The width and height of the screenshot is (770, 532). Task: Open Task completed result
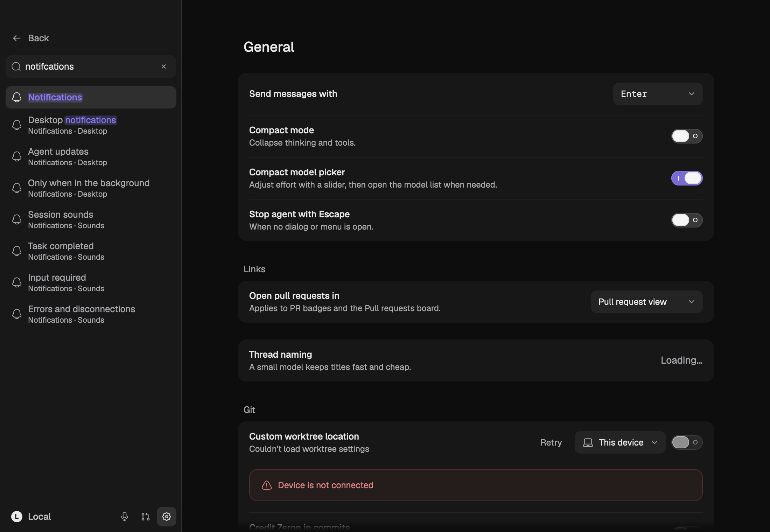click(91, 251)
